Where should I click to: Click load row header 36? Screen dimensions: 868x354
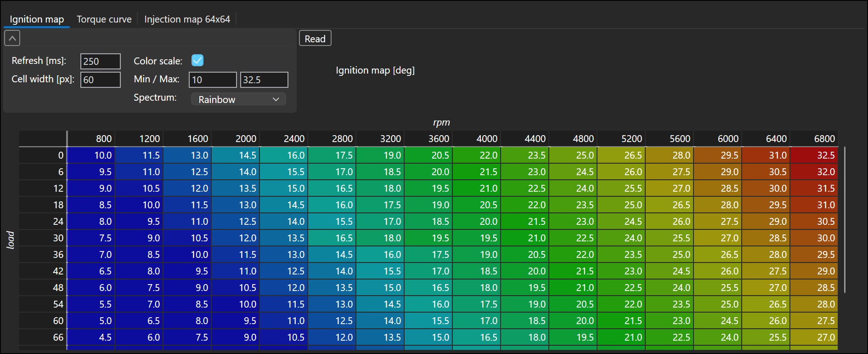pyautogui.click(x=43, y=255)
